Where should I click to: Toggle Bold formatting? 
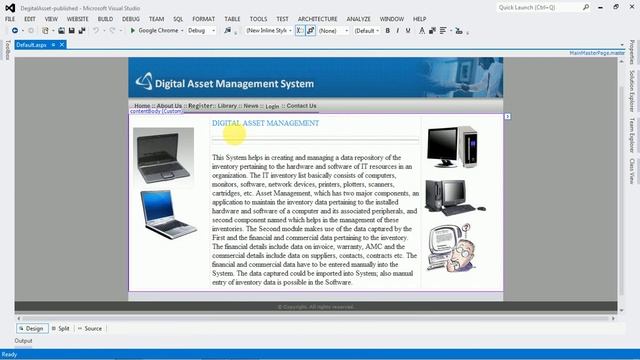387,31
